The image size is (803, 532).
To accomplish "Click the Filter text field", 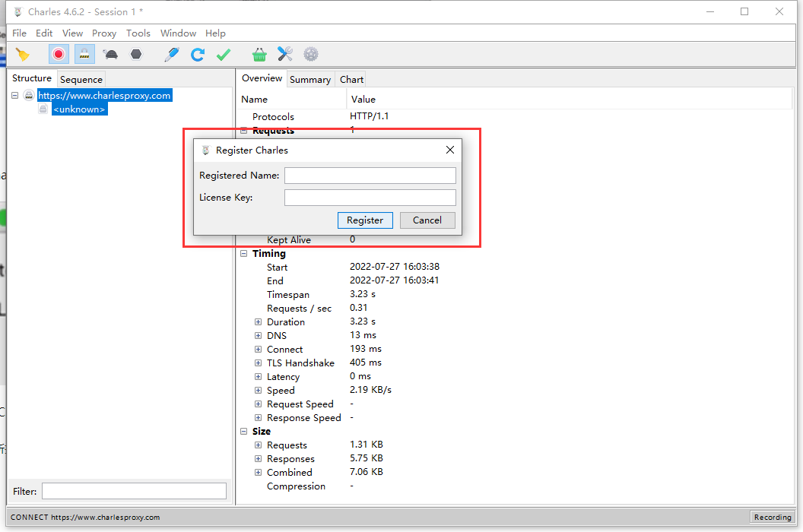I will [x=134, y=491].
